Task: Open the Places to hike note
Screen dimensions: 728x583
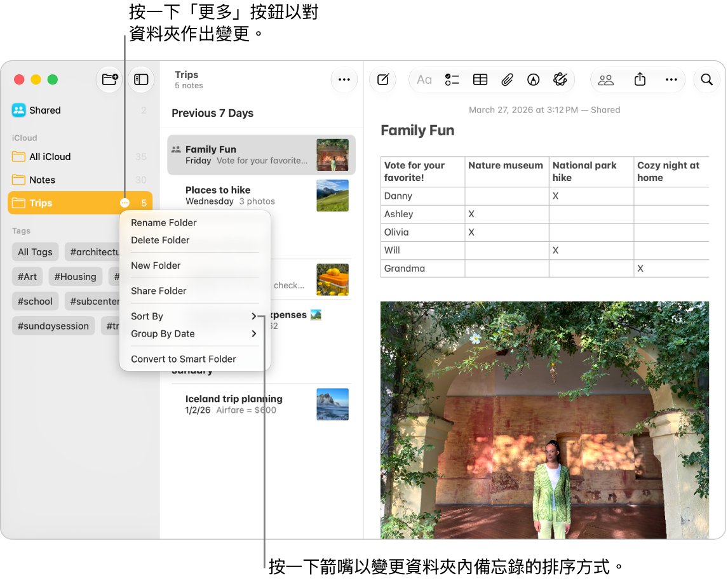Action: click(x=261, y=196)
